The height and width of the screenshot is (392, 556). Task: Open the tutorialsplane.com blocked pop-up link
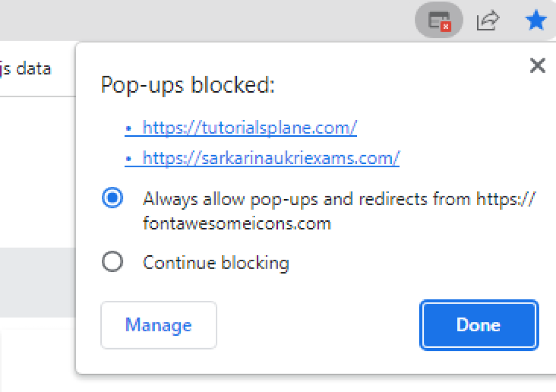[x=249, y=128]
